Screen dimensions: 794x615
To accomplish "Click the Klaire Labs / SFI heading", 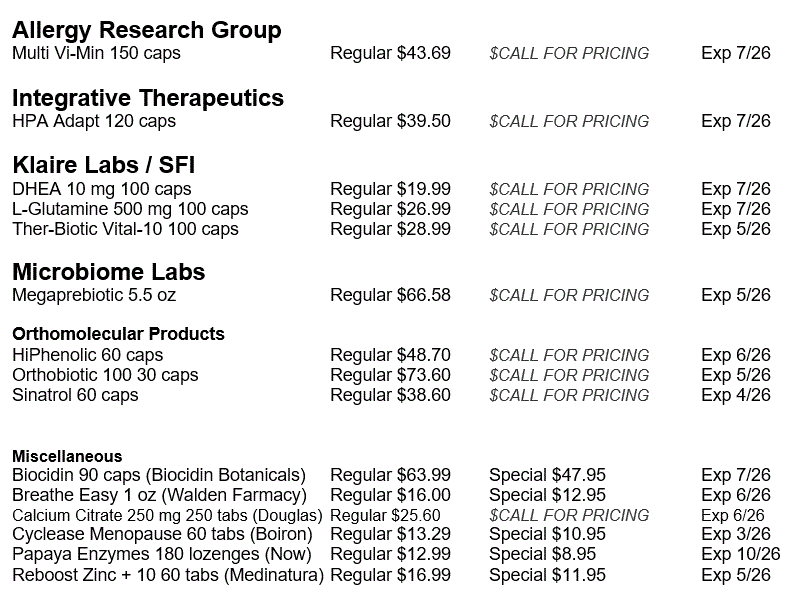I will point(110,165).
